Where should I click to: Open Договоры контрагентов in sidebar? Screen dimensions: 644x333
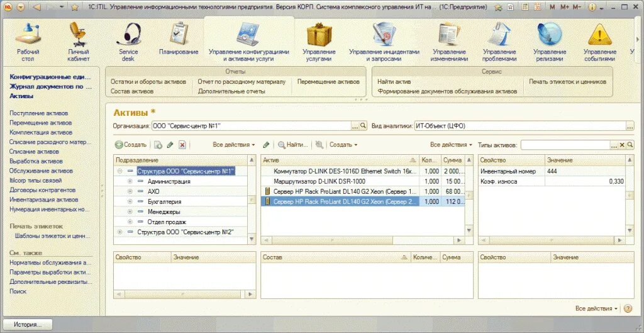tap(43, 190)
